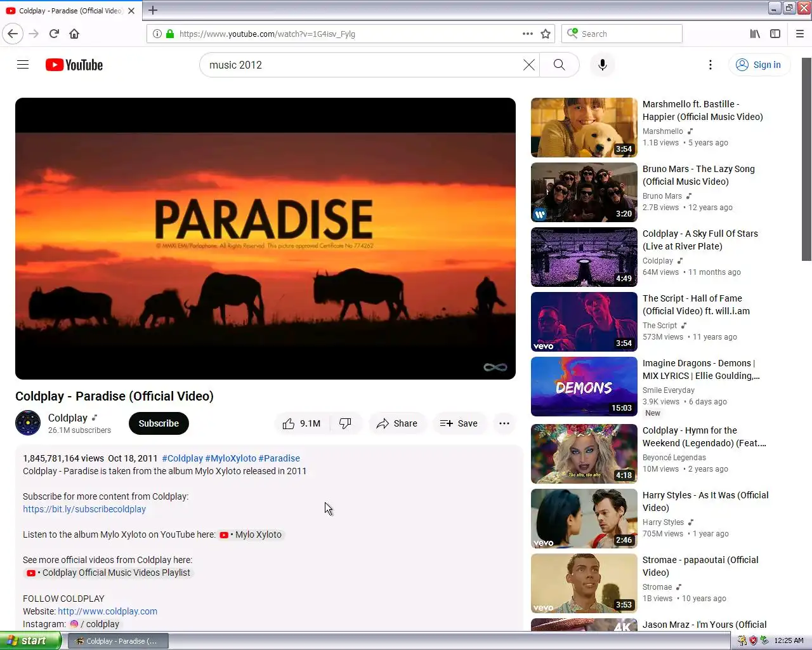Open Coldplay Official Music Videos Playlist
The image size is (812, 650).
[x=108, y=573]
